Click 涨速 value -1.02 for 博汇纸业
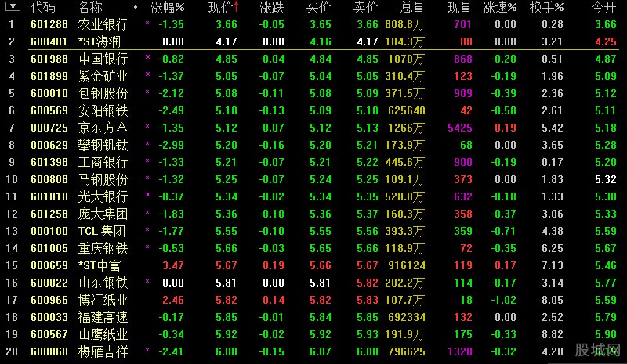 pos(503,300)
